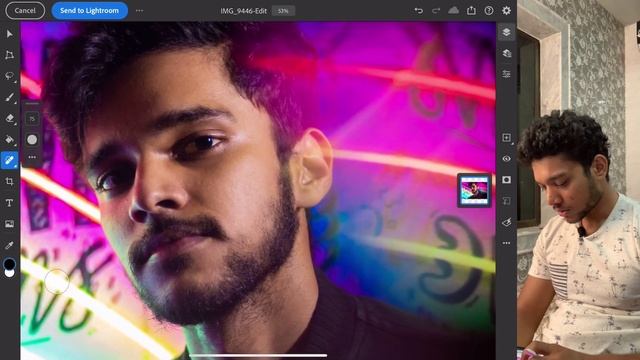Open more layer actions on right taskbar
The height and width of the screenshot is (360, 640).
(x=507, y=243)
